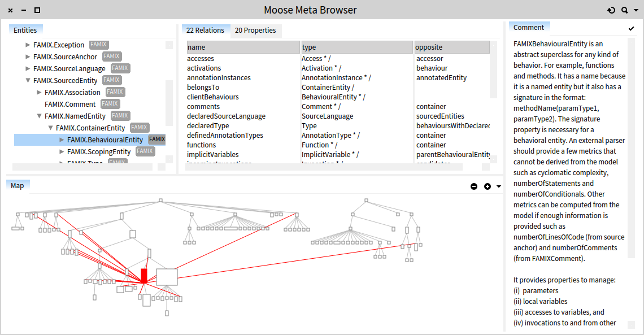Expand the FAMIX.SourceLanguage tree node

28,68
